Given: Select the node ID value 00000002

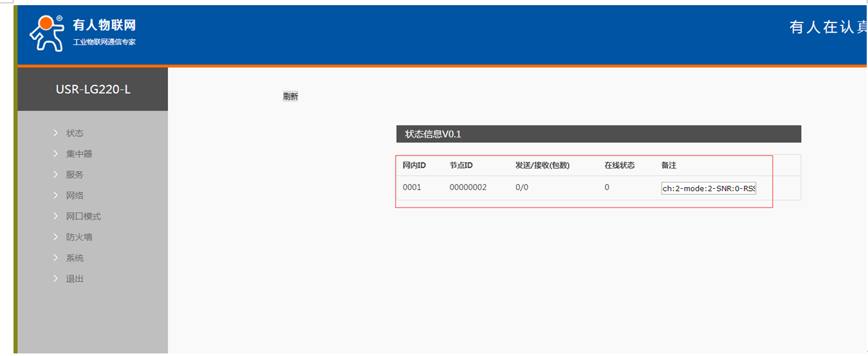Looking at the screenshot, I should [468, 188].
